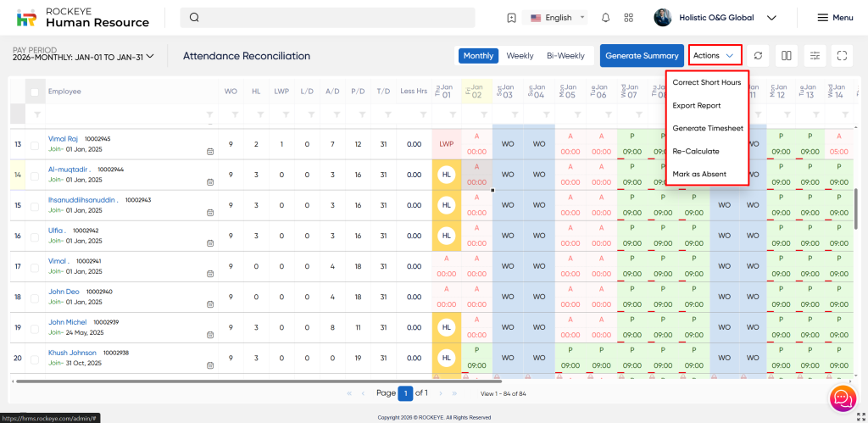This screenshot has height=423, width=868.
Task: Check the select-all checkbox in the header
Action: click(35, 92)
